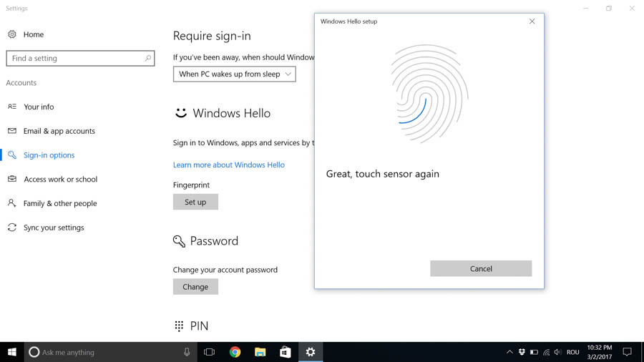Click the Ask me anything Cortana box
Screen dimensions: 644x362
tap(110, 352)
